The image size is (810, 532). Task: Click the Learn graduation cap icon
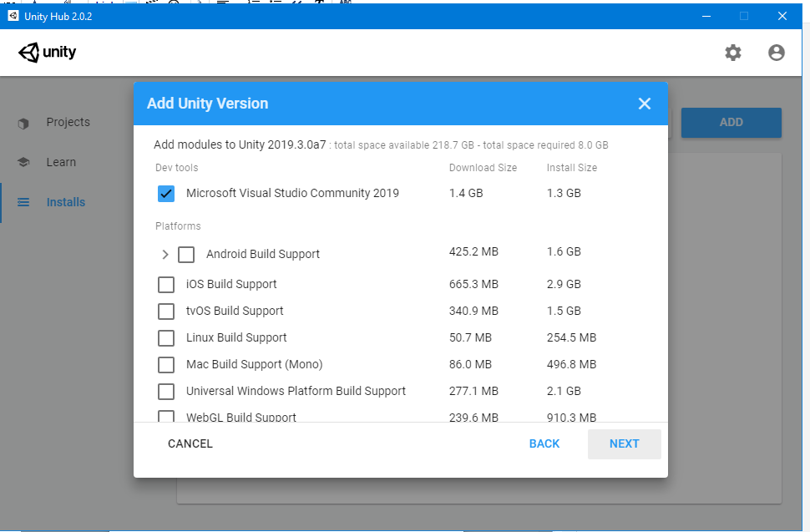(23, 162)
